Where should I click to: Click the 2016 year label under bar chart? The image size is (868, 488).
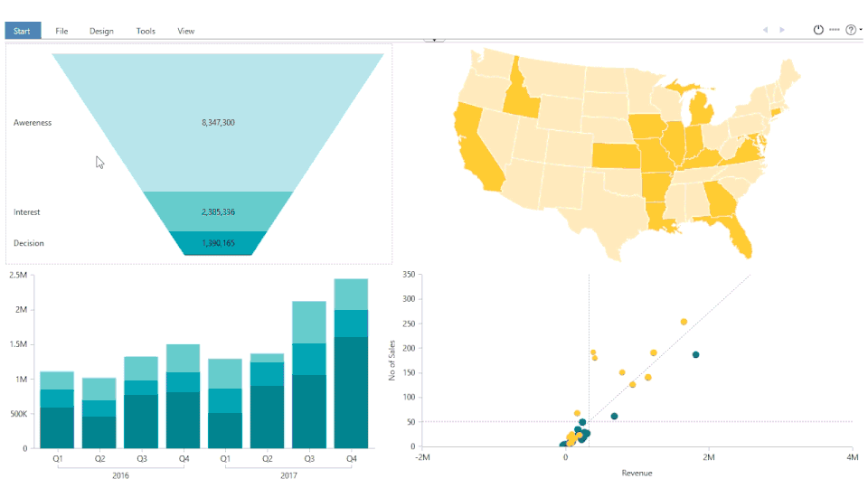point(120,475)
